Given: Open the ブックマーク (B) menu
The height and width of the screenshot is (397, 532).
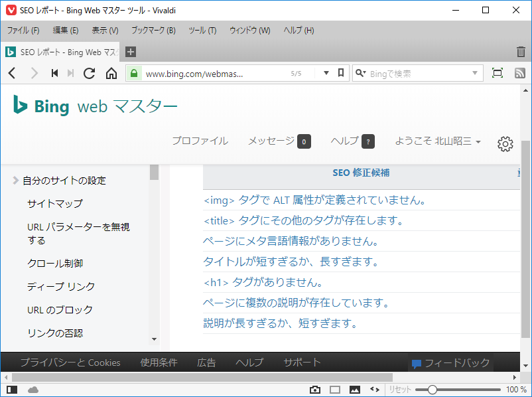Looking at the screenshot, I should pyautogui.click(x=153, y=31).
